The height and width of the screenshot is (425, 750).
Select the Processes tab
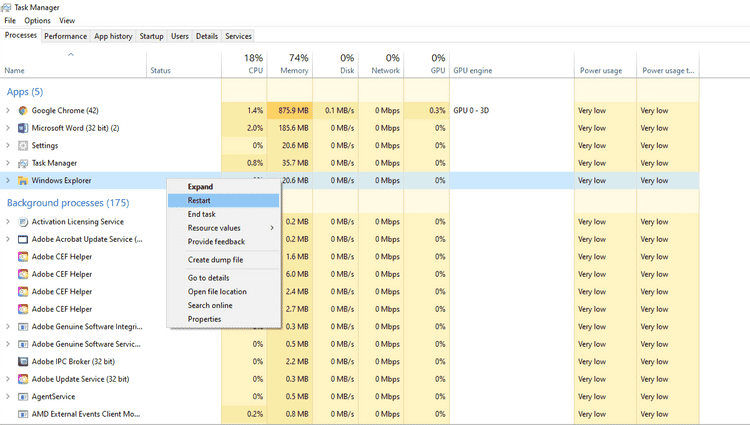pyautogui.click(x=21, y=35)
